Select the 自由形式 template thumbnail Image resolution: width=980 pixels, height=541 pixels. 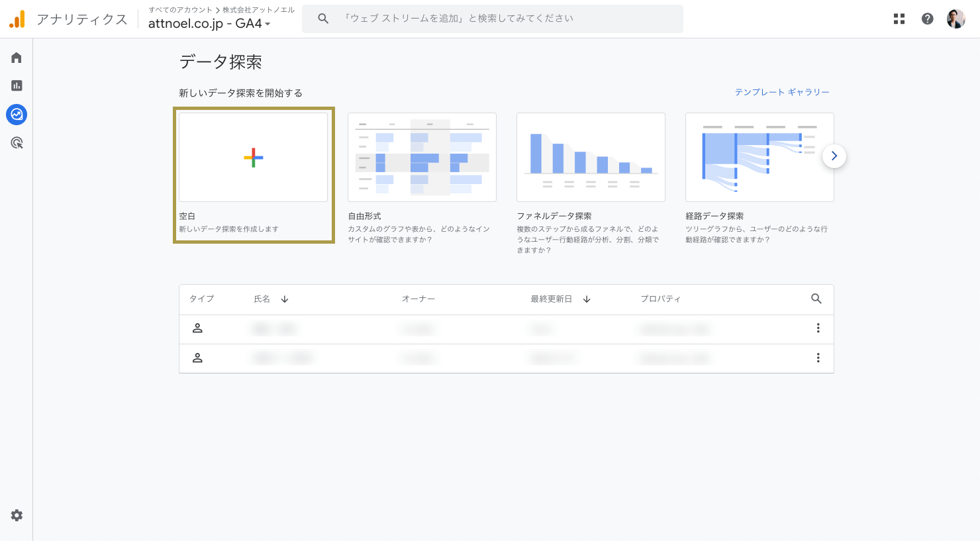coord(422,158)
